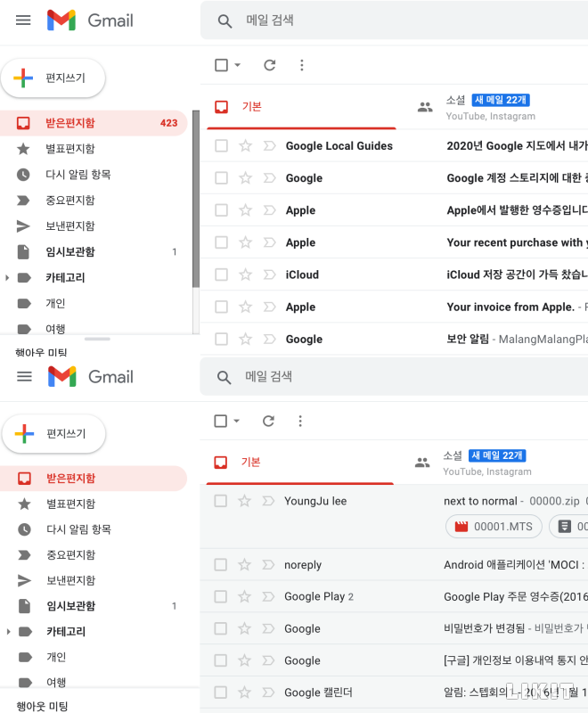
Task: Select the Google Local Guides email checkbox
Action: (x=221, y=145)
